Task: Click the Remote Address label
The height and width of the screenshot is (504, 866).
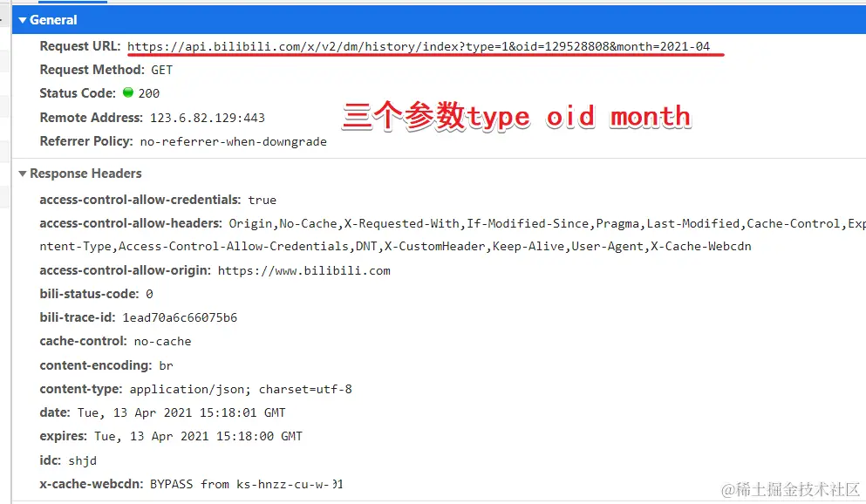Action: 91,118
